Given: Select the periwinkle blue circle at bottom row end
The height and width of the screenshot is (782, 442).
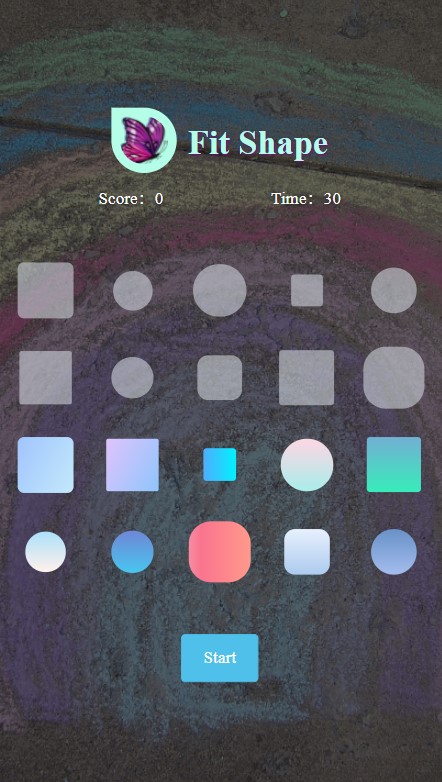Looking at the screenshot, I should coord(394,552).
